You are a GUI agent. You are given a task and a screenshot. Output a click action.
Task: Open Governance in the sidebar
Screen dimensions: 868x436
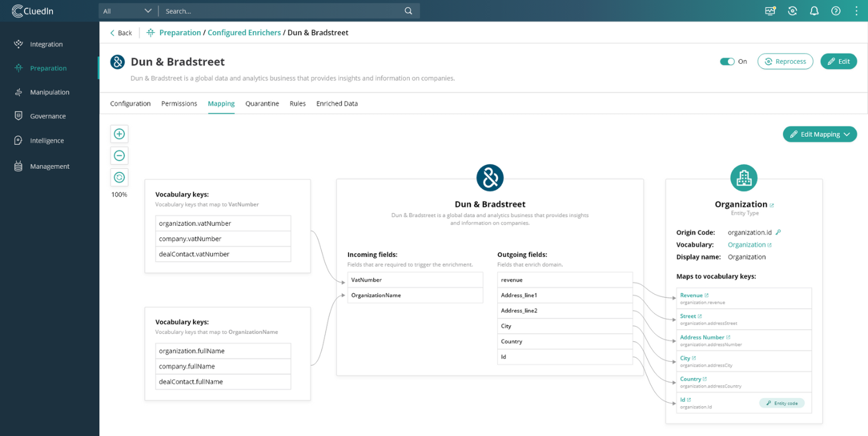click(48, 116)
